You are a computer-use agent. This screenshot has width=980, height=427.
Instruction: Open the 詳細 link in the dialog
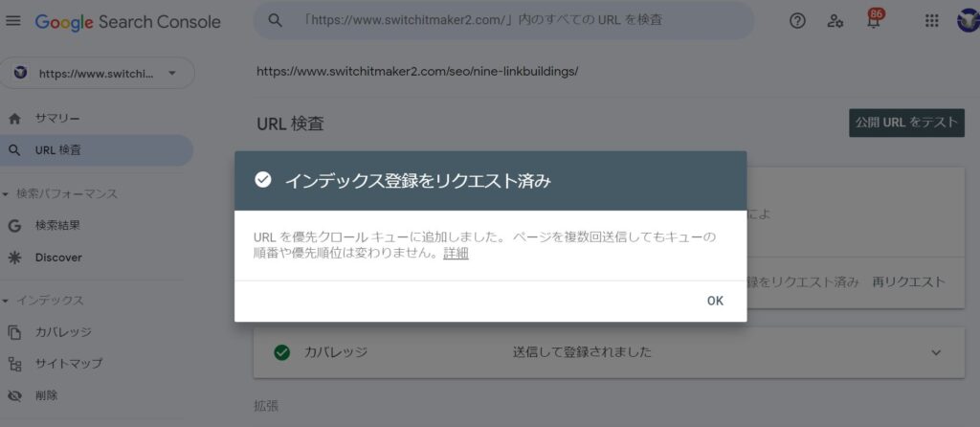(x=456, y=254)
